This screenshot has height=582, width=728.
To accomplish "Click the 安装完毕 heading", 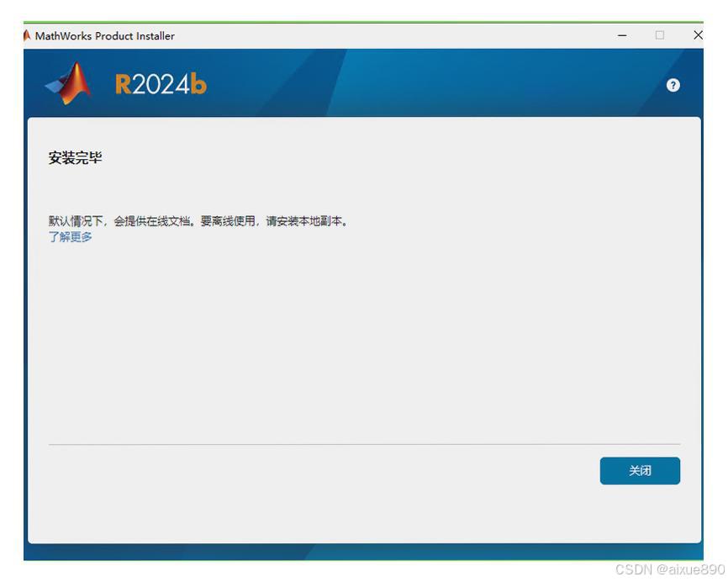I will [x=75, y=158].
